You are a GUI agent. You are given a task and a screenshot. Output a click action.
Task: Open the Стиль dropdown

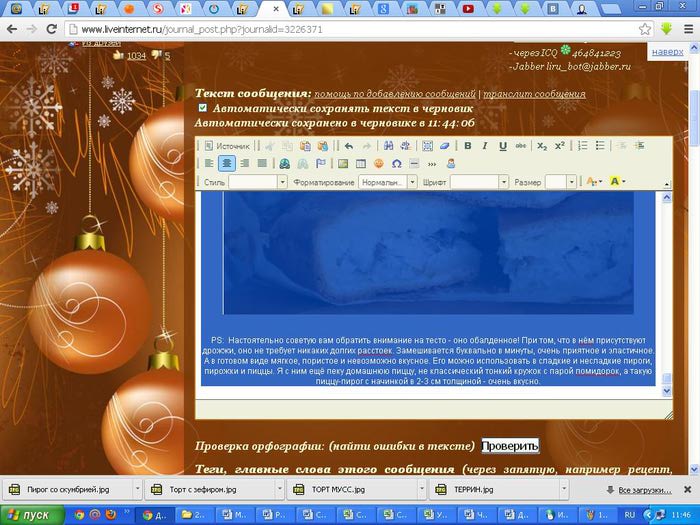pyautogui.click(x=282, y=182)
